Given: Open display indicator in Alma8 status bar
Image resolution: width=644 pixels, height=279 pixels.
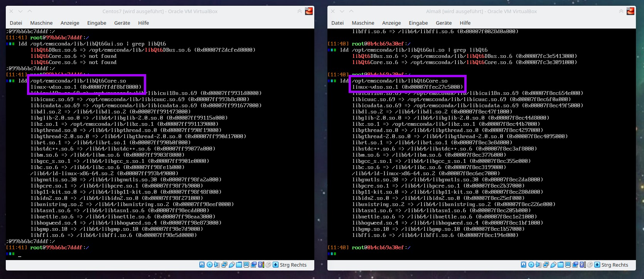Looking at the screenshot, I should pos(568,265).
